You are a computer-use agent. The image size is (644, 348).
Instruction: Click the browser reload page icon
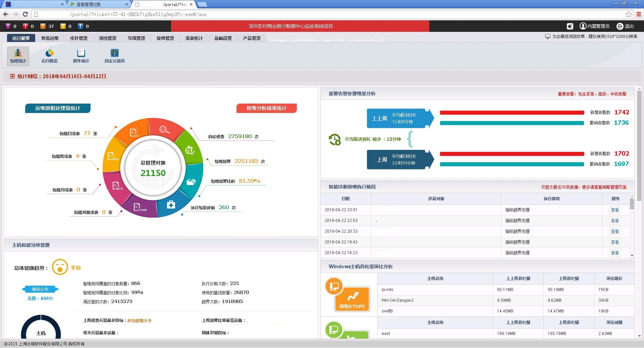click(25, 14)
